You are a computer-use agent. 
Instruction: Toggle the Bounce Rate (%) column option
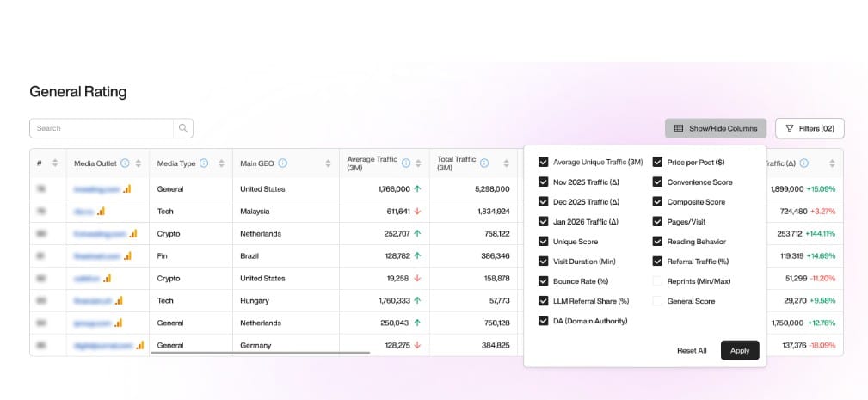[544, 281]
